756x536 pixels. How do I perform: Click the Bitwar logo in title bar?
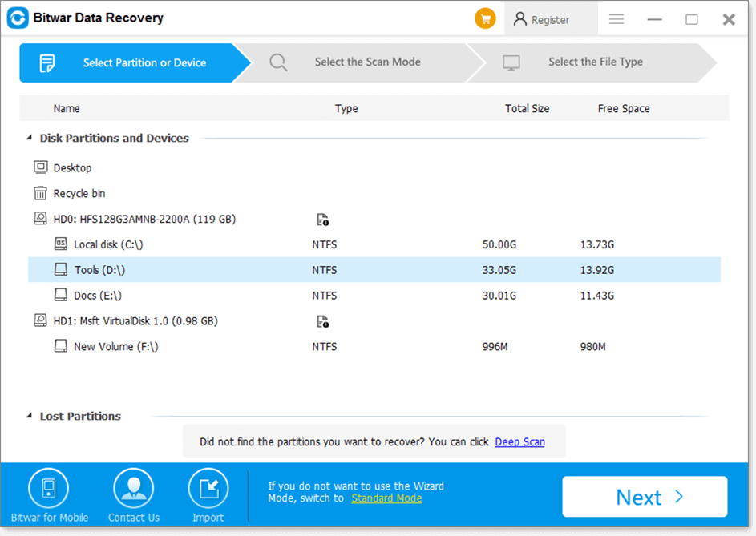(x=16, y=18)
